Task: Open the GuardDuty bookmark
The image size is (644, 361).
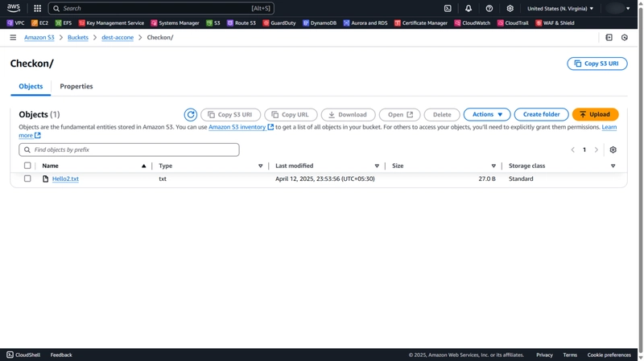Action: 279,23
